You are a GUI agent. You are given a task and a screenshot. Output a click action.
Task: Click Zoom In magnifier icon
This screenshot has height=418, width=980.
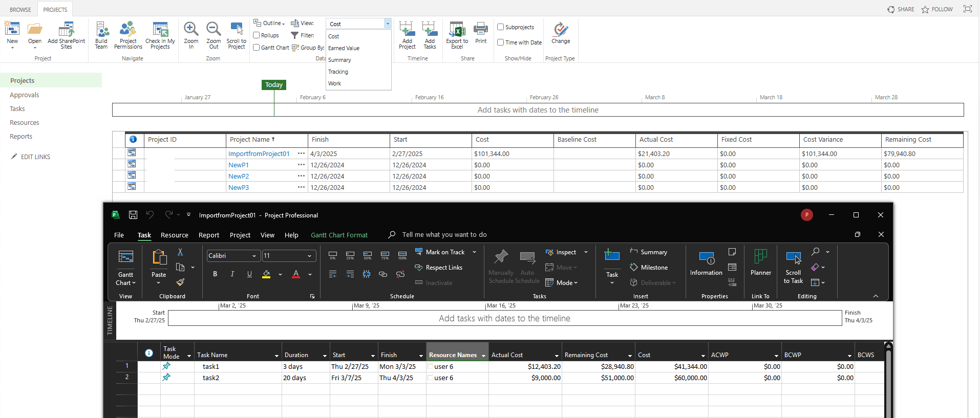click(x=191, y=29)
